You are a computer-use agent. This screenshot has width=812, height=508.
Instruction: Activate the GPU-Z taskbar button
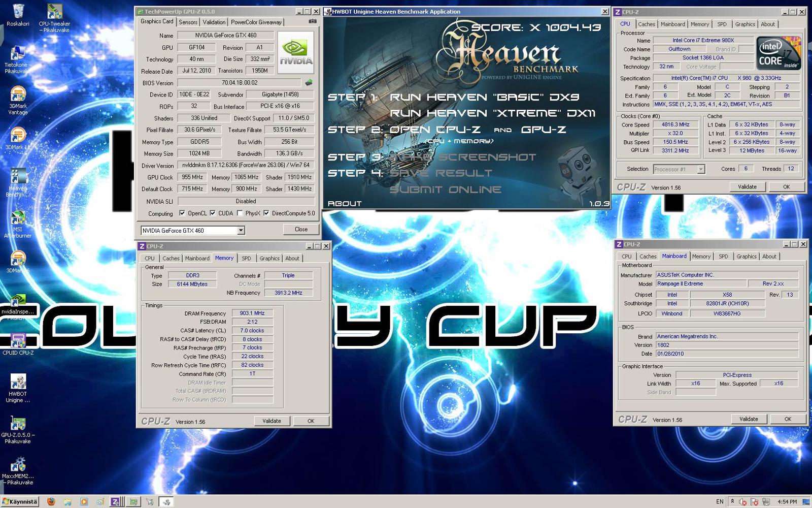coord(133,501)
